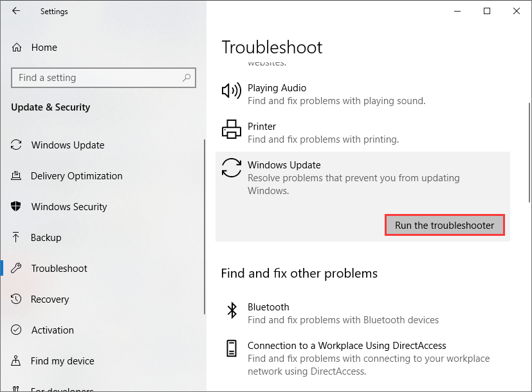
Task: Click the Delivery Optimization icon
Action: (17, 176)
